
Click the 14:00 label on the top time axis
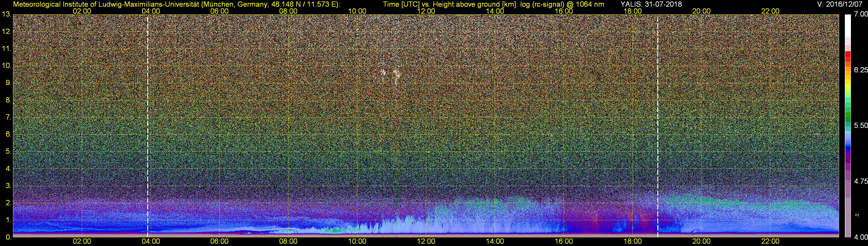click(x=495, y=11)
